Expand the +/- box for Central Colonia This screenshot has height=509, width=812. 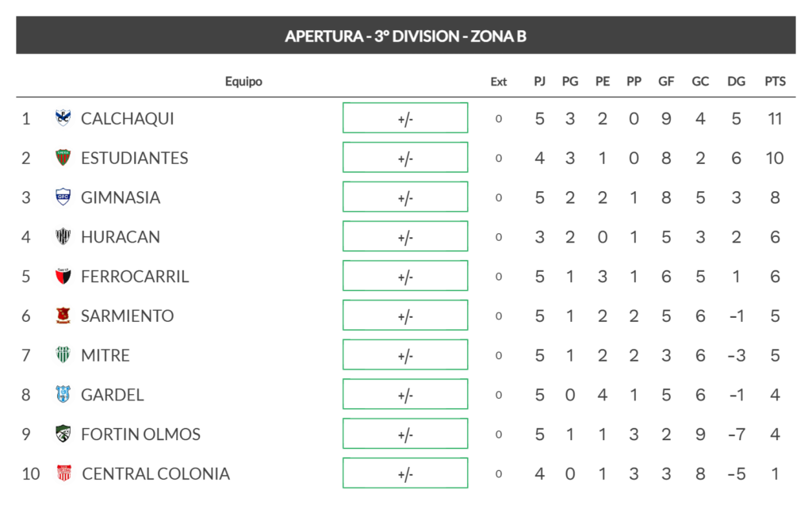[x=405, y=473]
